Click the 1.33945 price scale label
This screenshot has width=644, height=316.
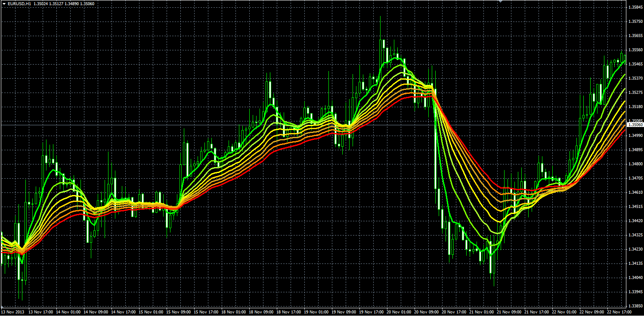coord(635,292)
